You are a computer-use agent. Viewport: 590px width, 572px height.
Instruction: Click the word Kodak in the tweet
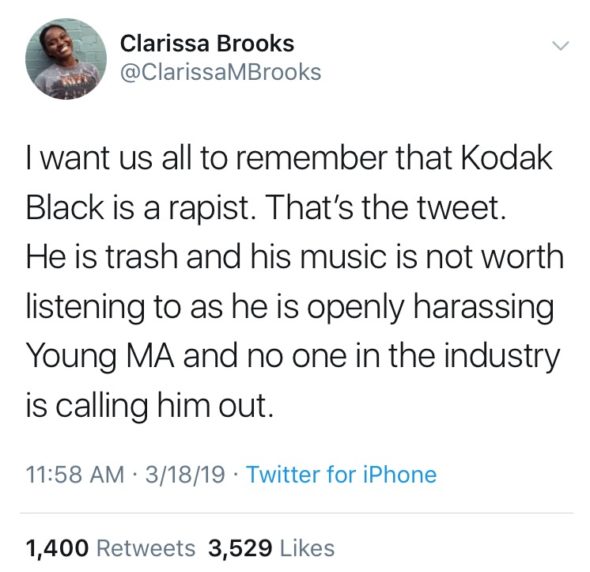click(505, 158)
